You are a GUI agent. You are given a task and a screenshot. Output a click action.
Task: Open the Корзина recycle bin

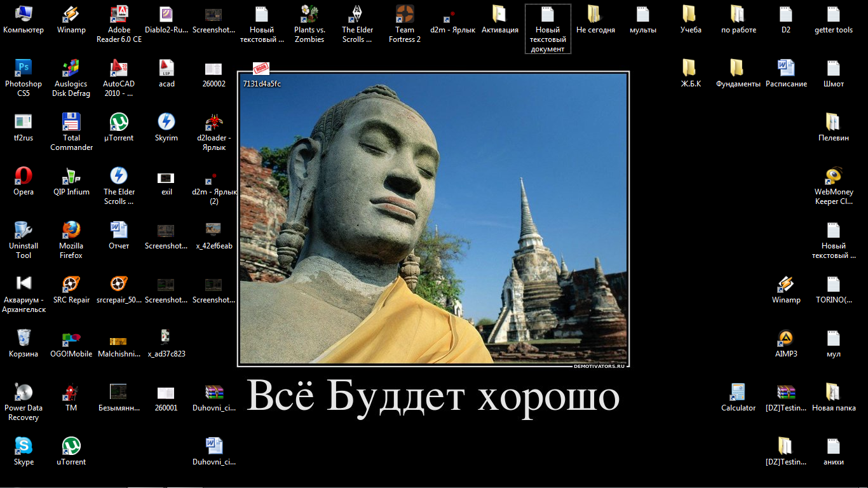tap(23, 337)
